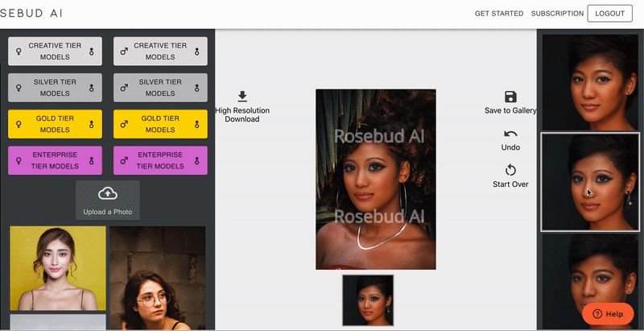Image resolution: width=644 pixels, height=331 pixels.
Task: Select the model photo of woman with glasses
Action: pos(158,278)
